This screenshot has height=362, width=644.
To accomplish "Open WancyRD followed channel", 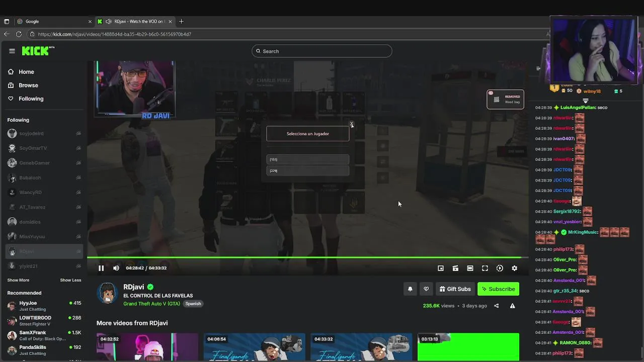I will point(44,193).
